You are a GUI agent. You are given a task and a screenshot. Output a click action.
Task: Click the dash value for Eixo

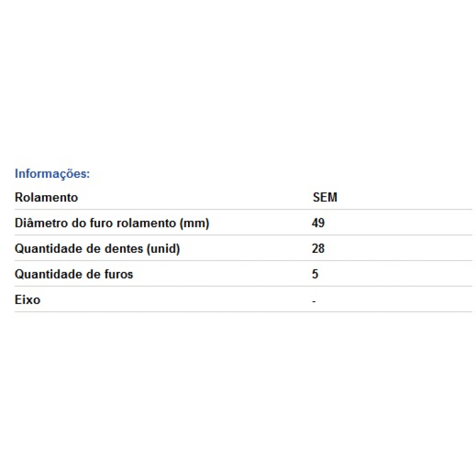[x=314, y=302]
